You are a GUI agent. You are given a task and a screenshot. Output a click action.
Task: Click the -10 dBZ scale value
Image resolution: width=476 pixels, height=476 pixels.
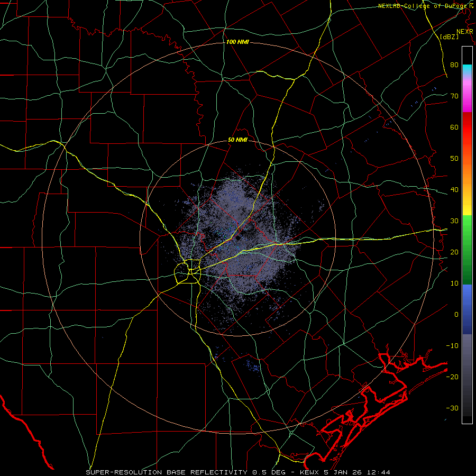tap(452, 346)
